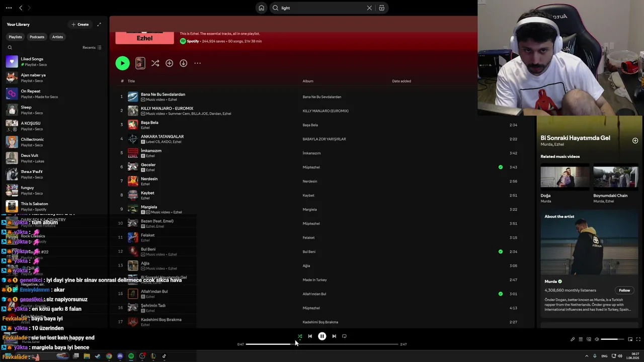Filter library by Playlists

[x=15, y=37]
